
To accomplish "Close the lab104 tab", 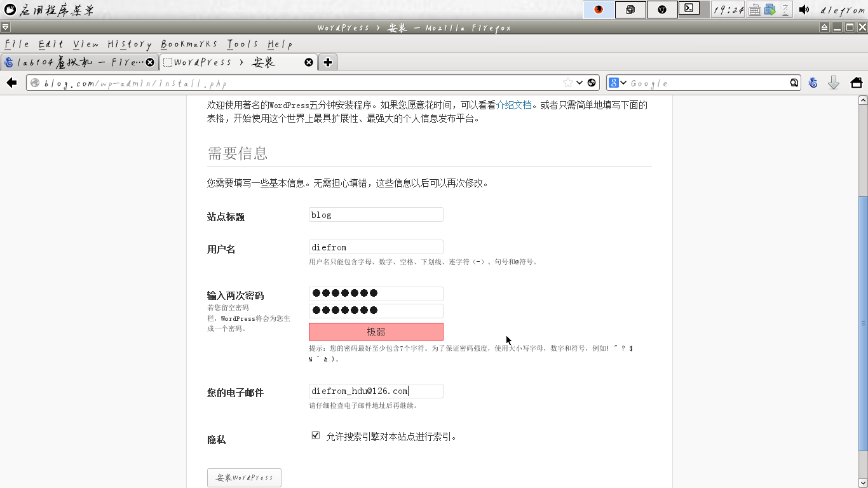I will pos(150,62).
